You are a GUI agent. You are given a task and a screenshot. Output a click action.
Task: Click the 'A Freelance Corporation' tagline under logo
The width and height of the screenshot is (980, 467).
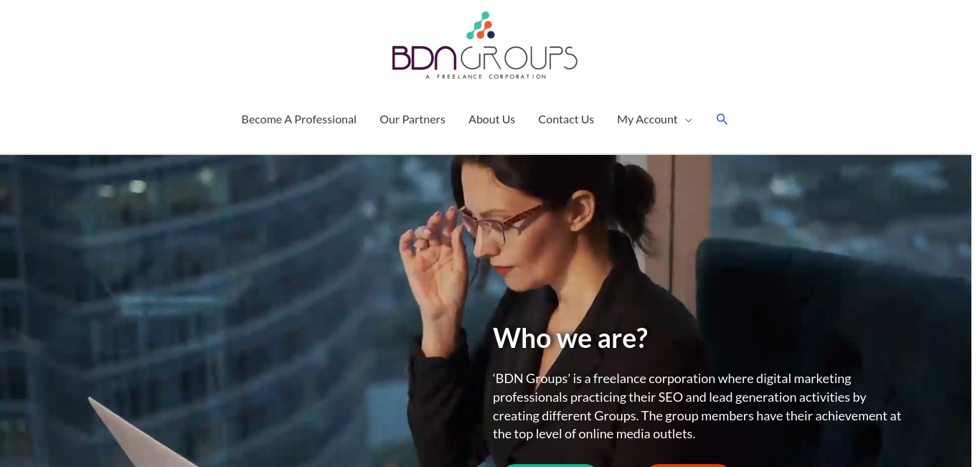click(486, 76)
